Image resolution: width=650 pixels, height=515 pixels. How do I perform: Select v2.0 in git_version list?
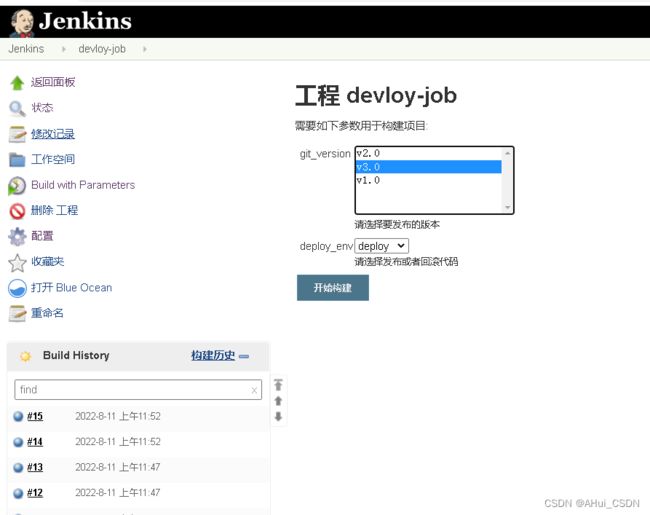pos(429,153)
